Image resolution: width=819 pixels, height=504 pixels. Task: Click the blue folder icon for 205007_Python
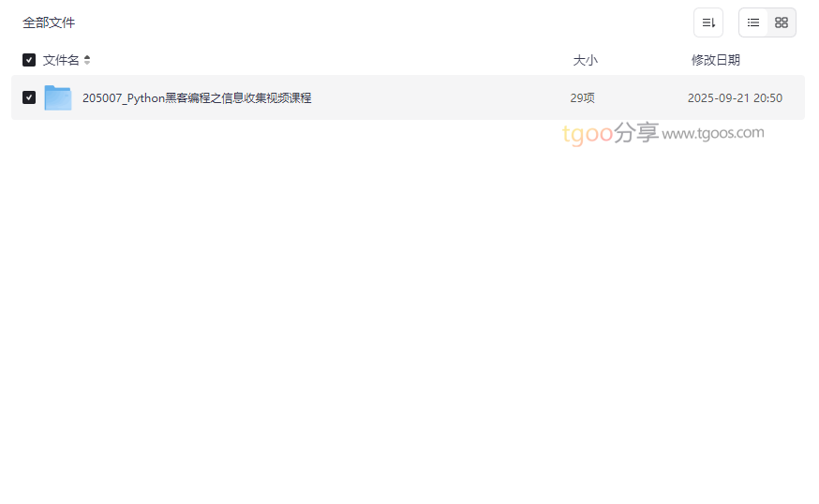pos(58,97)
